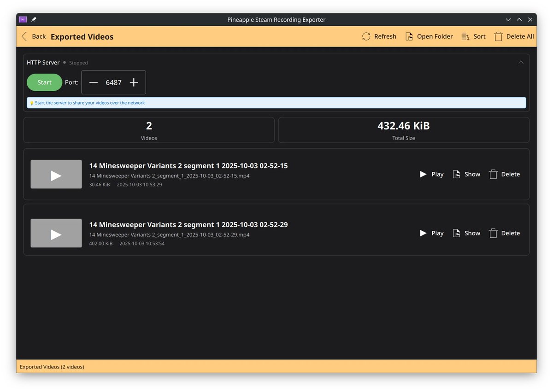Click the Open Folder label
Viewport: 553px width, 392px height.
[x=435, y=36]
